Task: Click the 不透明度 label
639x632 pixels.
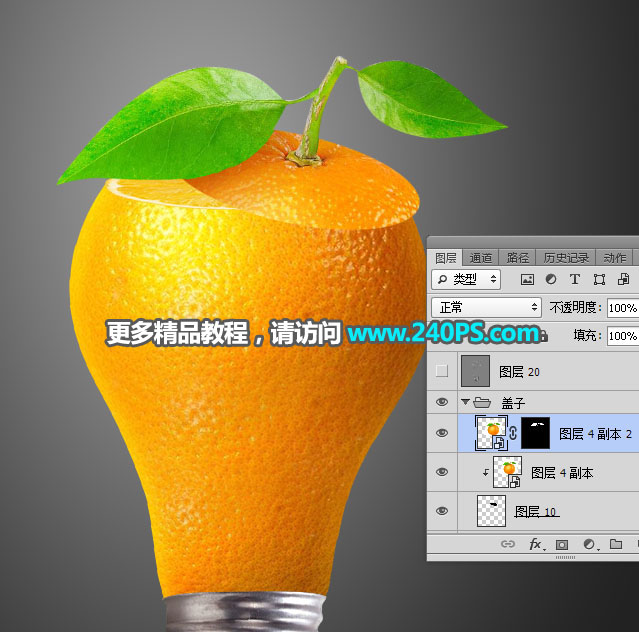Action: (x=573, y=307)
